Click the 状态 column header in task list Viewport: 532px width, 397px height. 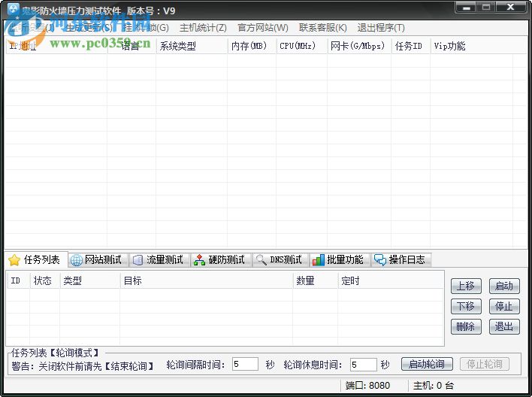[45, 281]
